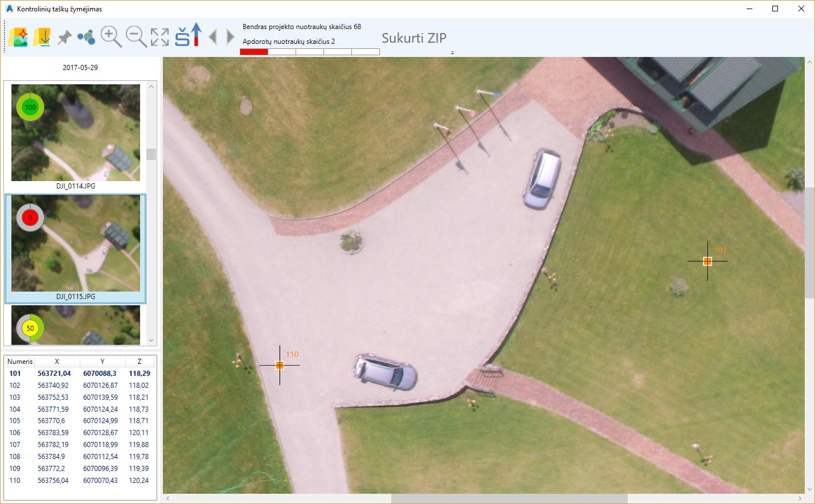Click the connected dots points icon
Screen dimensions: 815x504
tap(87, 38)
